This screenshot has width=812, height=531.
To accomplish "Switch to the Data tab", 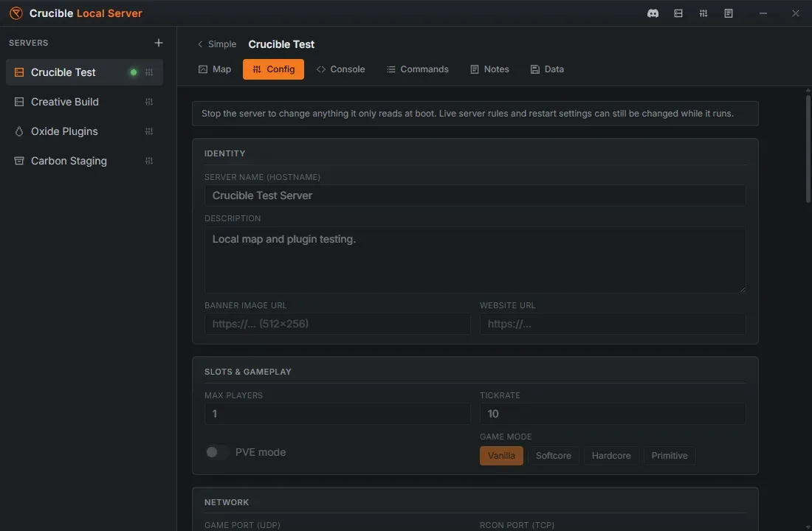I will point(548,69).
